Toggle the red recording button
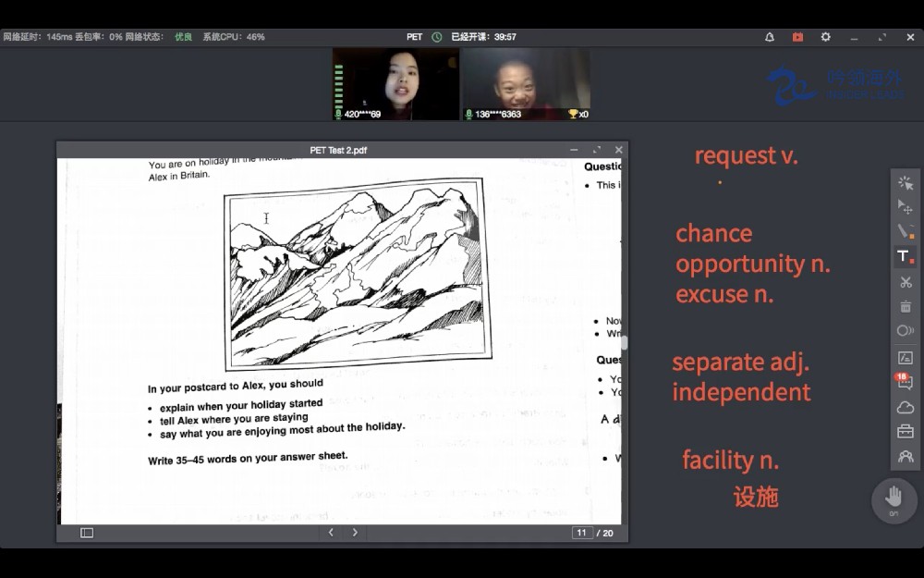The image size is (924, 578). (797, 37)
